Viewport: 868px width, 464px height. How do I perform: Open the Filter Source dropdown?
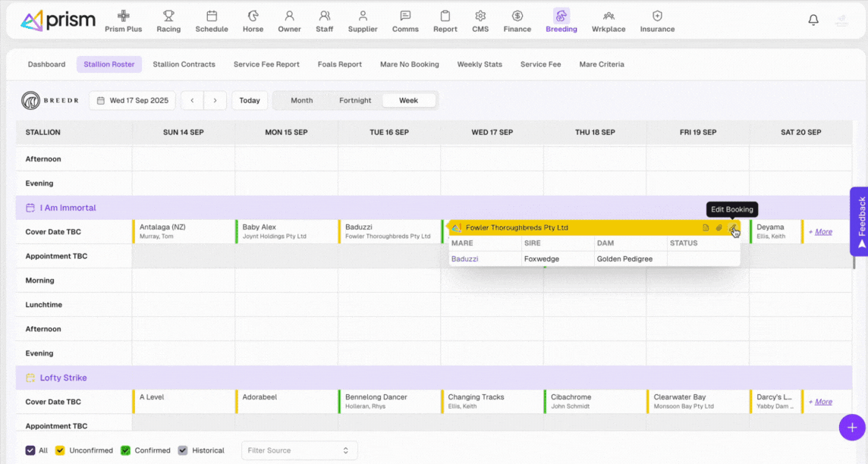[299, 450]
